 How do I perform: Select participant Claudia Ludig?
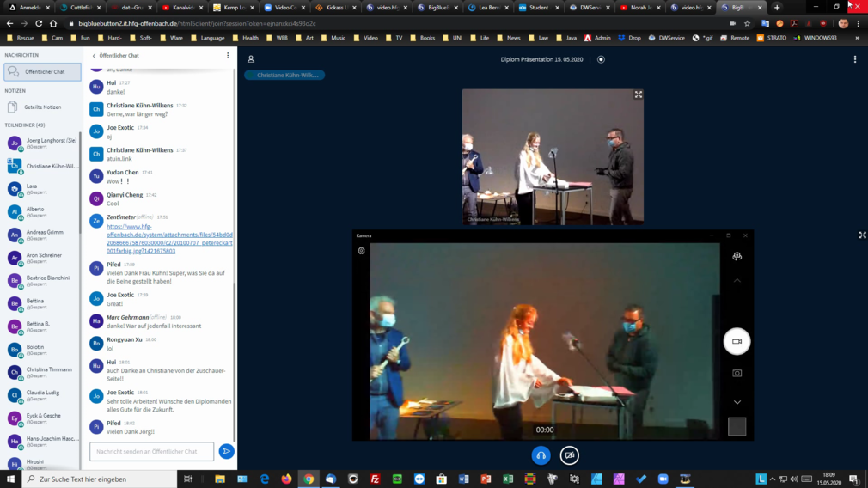[42, 395]
